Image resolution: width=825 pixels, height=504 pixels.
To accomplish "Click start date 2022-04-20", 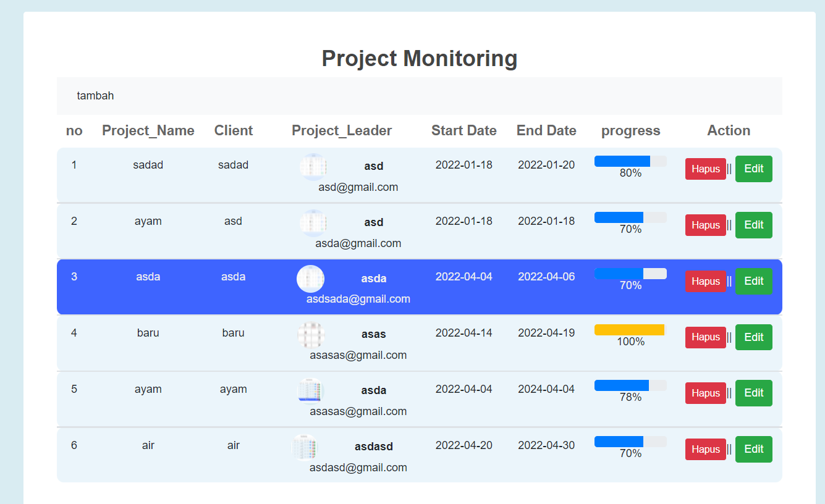I will (464, 445).
